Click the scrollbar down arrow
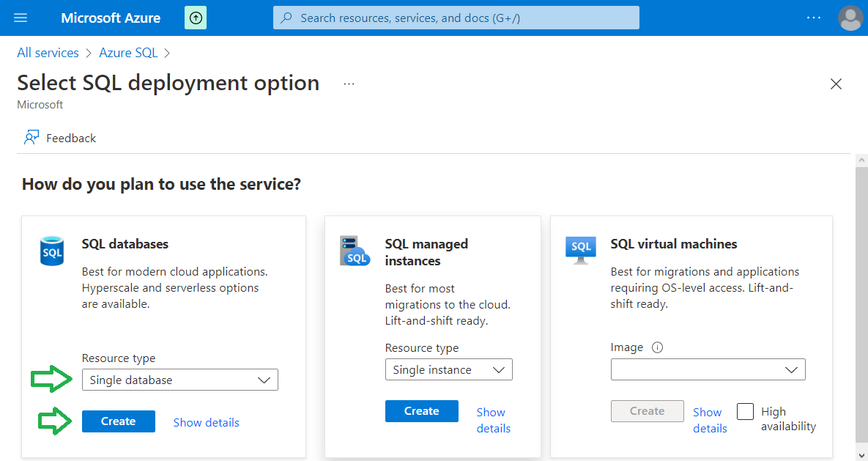This screenshot has height=461, width=868. [x=861, y=455]
